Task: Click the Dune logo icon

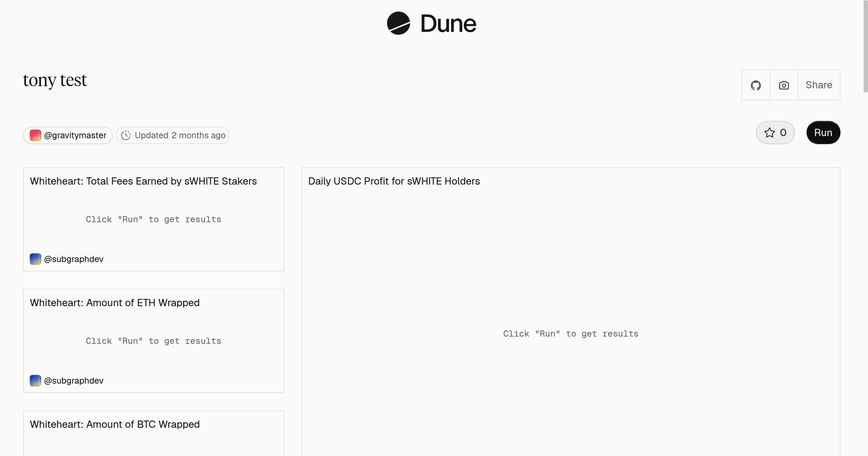Action: (398, 23)
